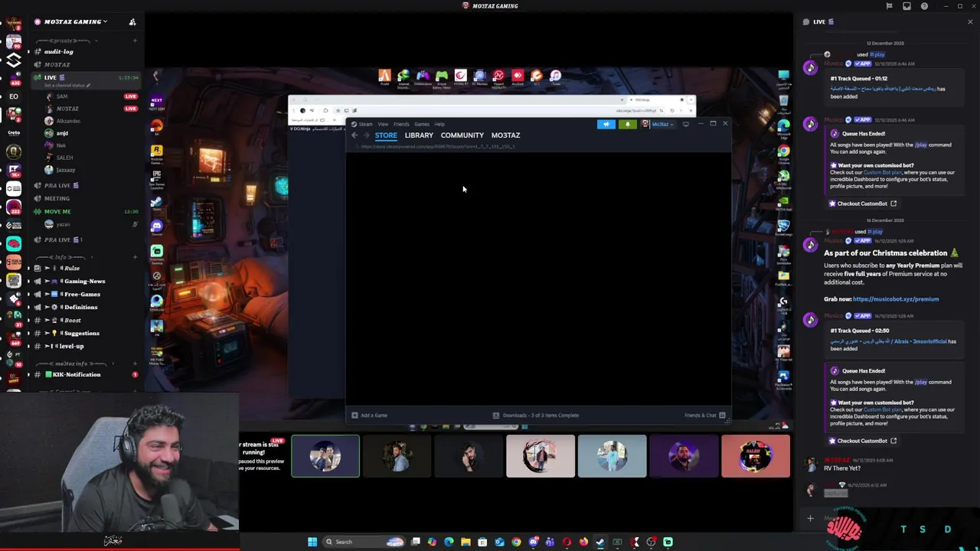
Task: Select user SAM in voice channel
Action: coord(62,96)
